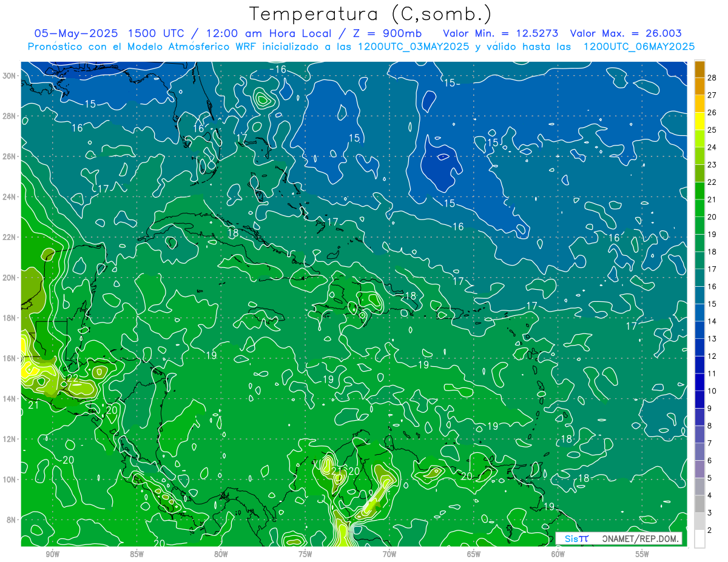The width and height of the screenshot is (728, 562).
Task: Click color scale label '28'
Action: tap(712, 78)
